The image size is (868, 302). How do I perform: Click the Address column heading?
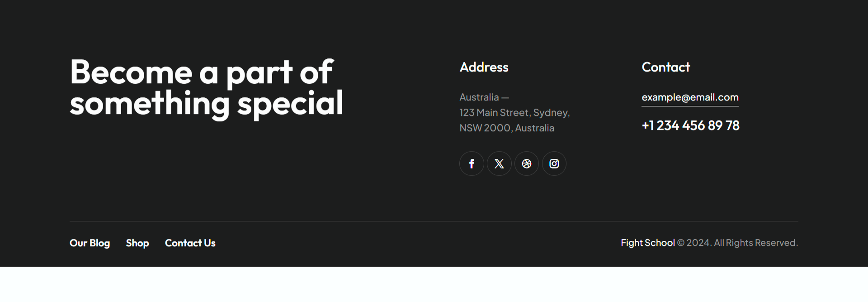pyautogui.click(x=484, y=67)
